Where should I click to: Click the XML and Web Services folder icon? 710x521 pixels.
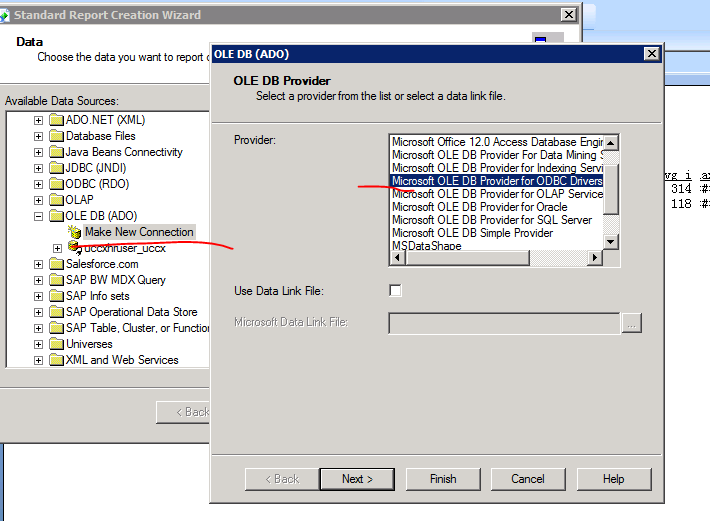57,360
